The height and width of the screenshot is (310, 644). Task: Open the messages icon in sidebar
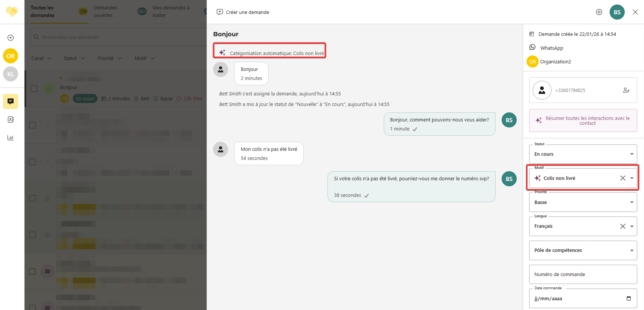pos(11,101)
